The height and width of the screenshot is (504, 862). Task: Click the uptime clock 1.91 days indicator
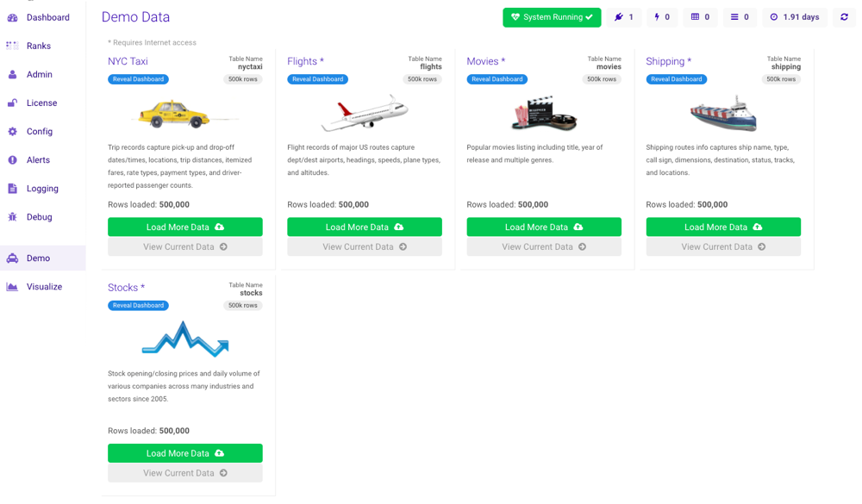click(794, 17)
